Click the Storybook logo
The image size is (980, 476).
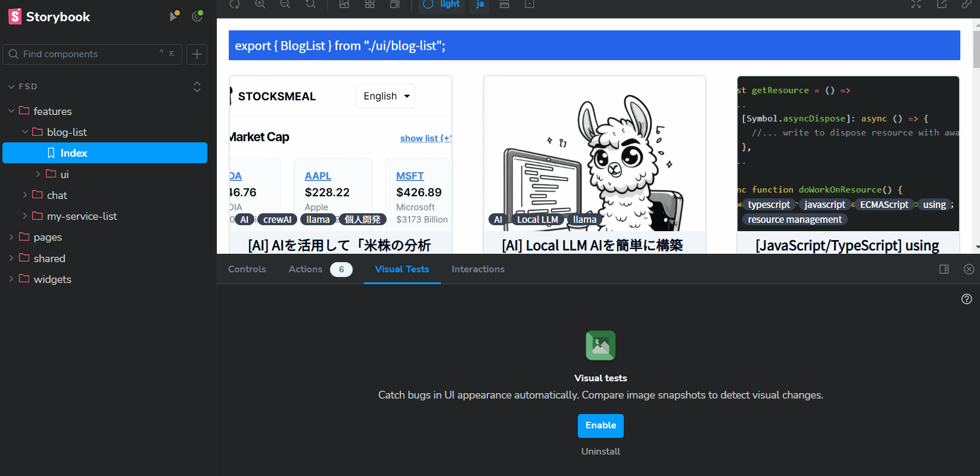[x=49, y=17]
